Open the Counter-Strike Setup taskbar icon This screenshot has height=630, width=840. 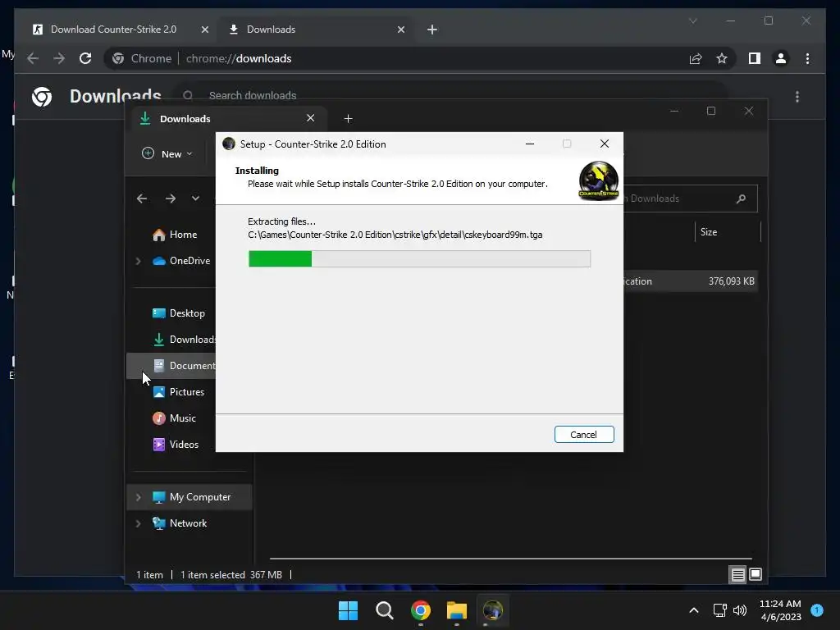(493, 610)
